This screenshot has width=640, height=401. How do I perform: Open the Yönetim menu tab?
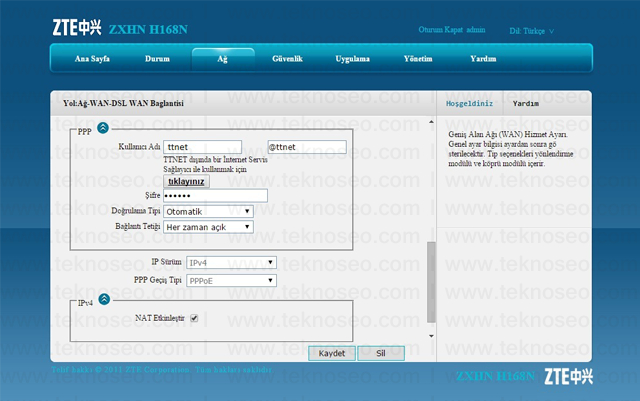coord(418,59)
